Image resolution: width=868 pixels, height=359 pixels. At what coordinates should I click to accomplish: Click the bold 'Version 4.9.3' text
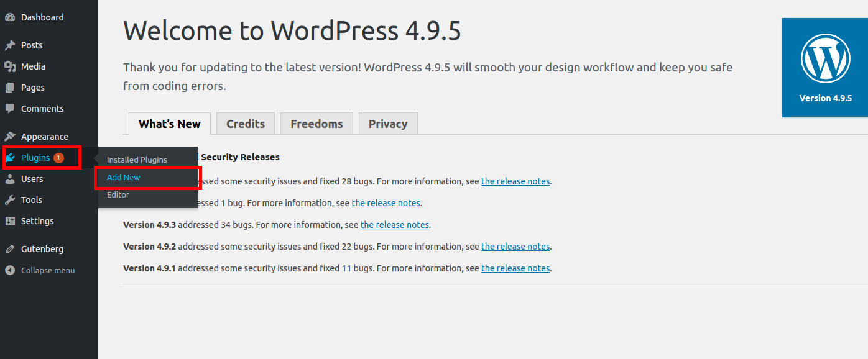pos(149,225)
